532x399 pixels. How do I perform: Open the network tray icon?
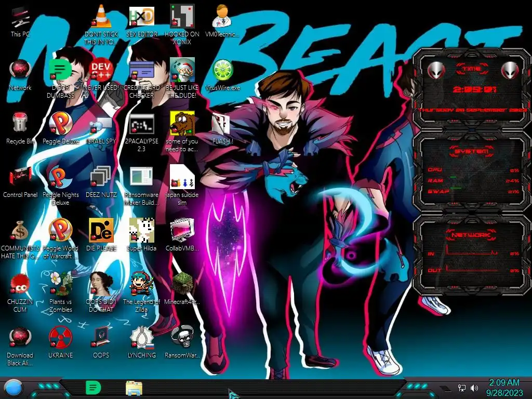pos(462,388)
